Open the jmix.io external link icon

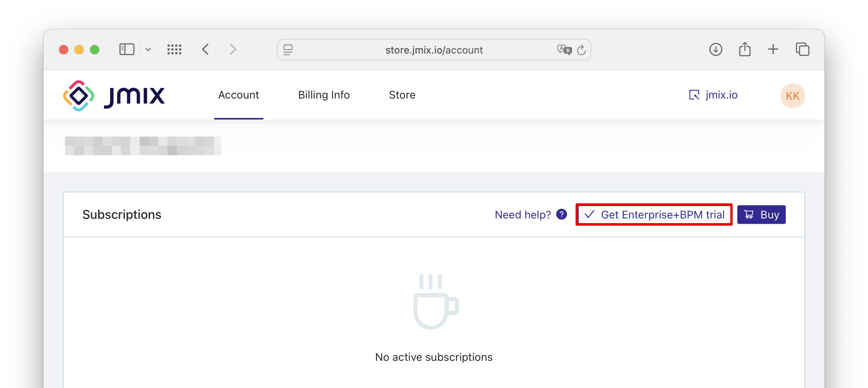point(694,95)
